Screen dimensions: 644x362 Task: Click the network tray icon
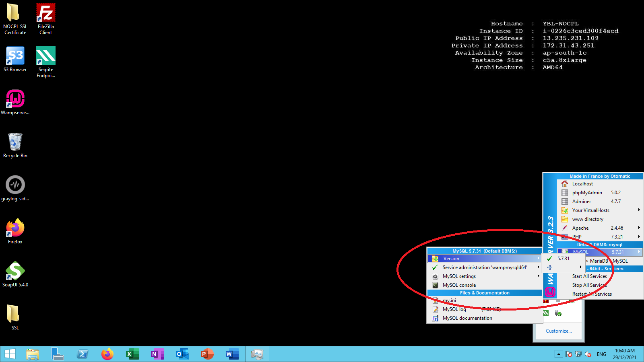pos(578,354)
